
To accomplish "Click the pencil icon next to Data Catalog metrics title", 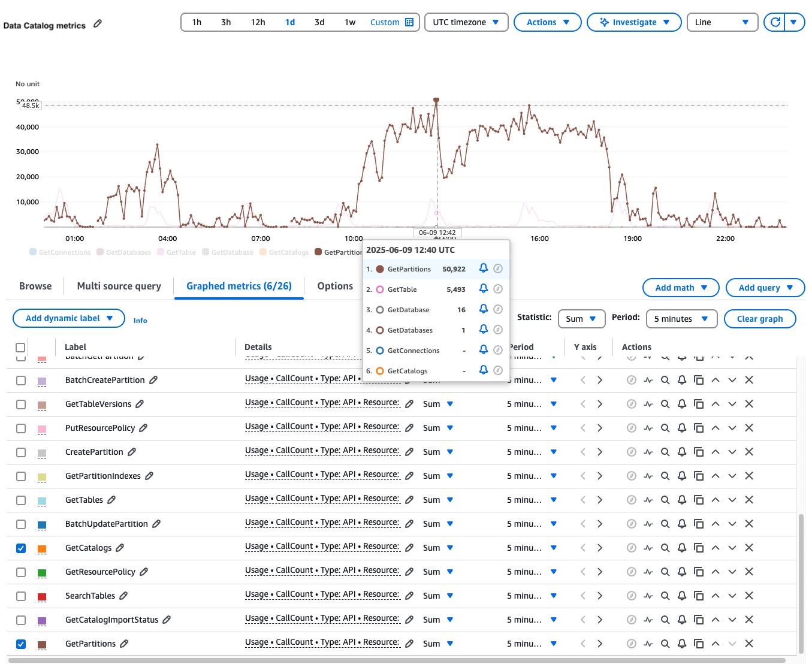I will pos(96,25).
